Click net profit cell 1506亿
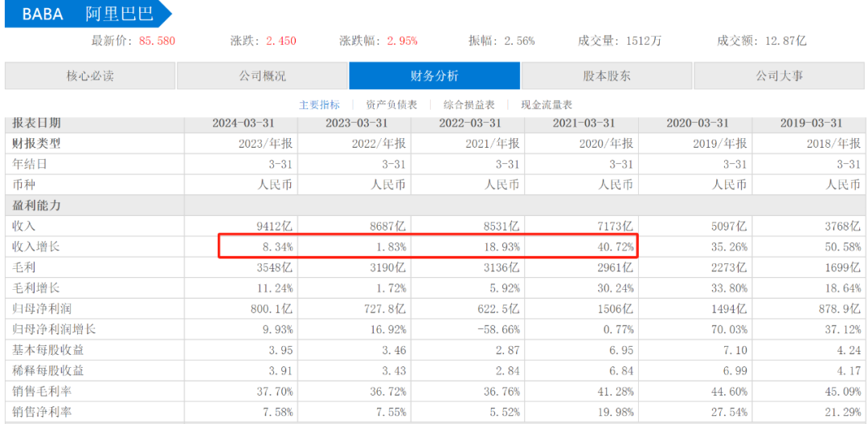This screenshot has width=868, height=424. pyautogui.click(x=616, y=309)
